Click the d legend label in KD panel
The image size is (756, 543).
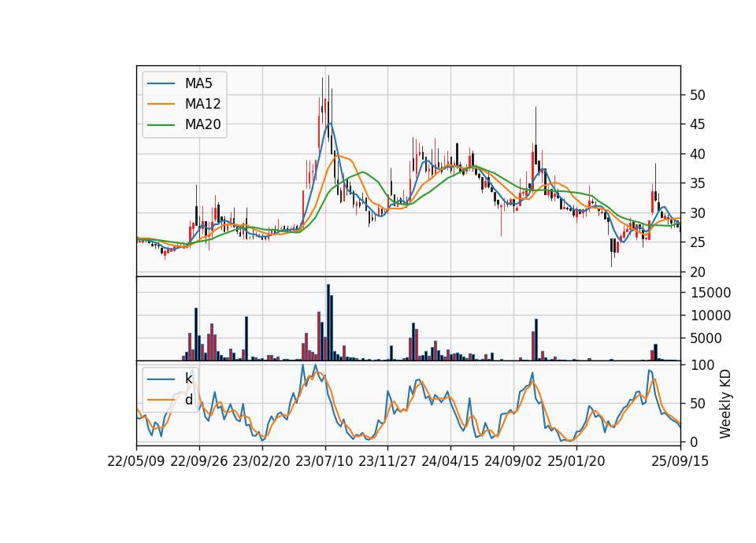[188, 400]
